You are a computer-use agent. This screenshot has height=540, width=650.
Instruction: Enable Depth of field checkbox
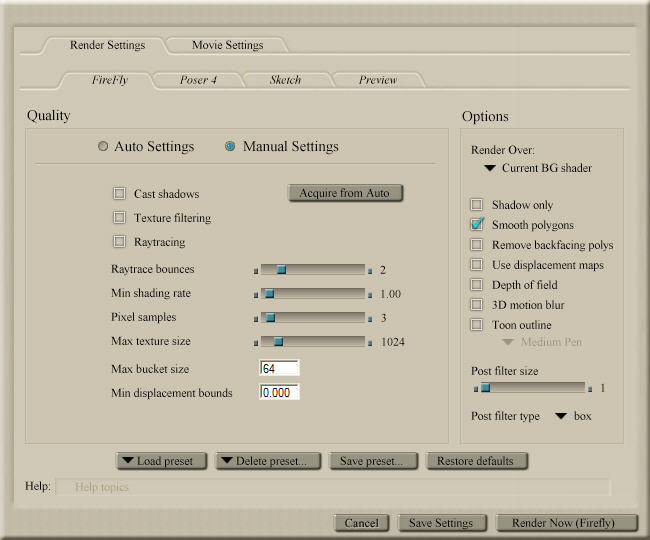click(477, 285)
